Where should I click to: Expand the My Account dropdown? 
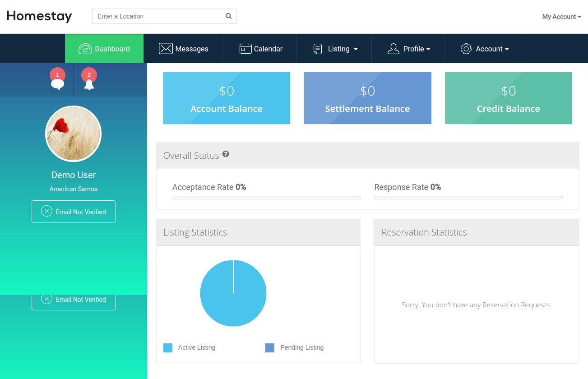tap(561, 17)
